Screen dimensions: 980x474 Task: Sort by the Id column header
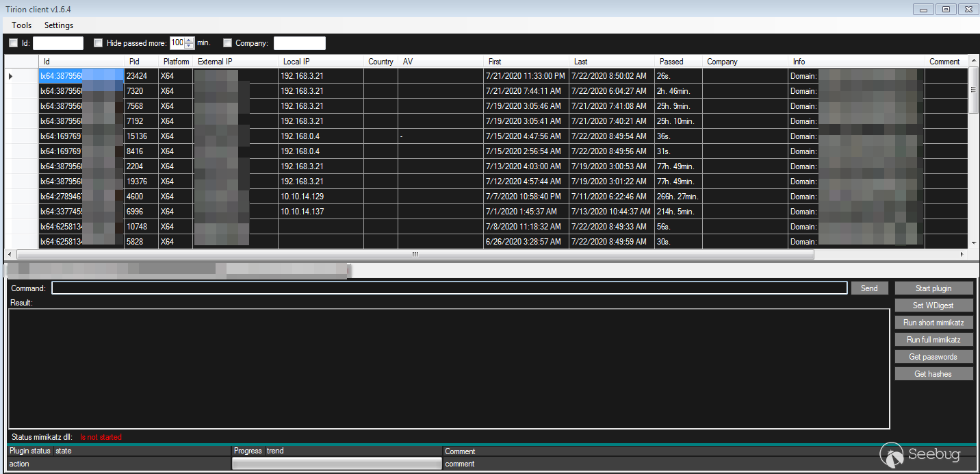(x=81, y=62)
